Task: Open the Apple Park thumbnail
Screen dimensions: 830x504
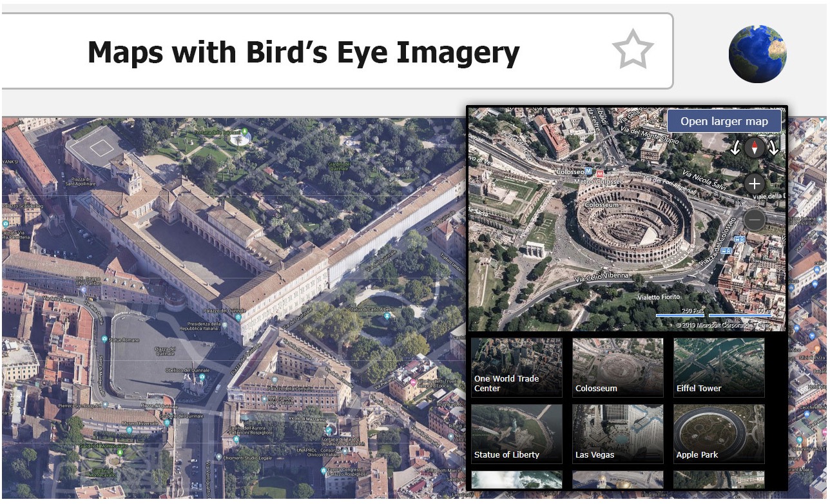Action: (x=719, y=434)
